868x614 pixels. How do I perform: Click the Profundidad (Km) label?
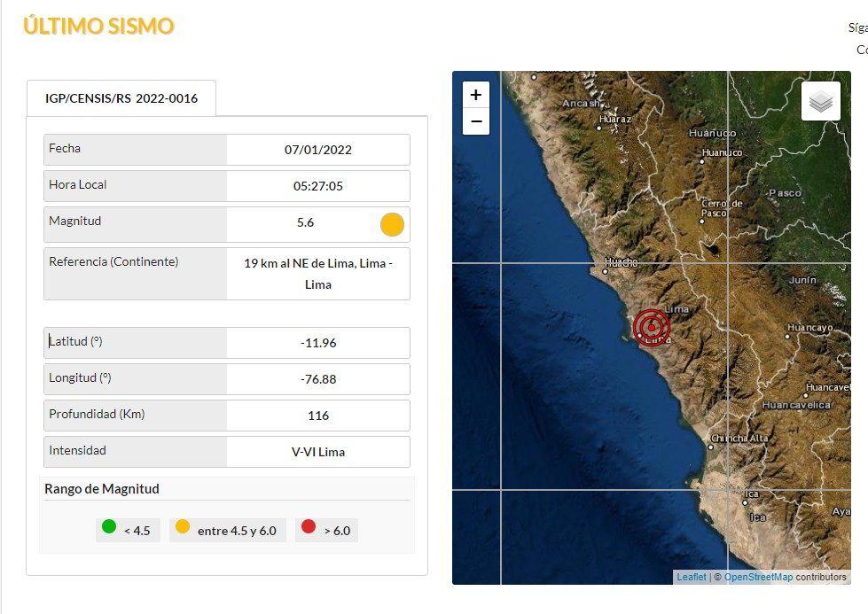point(97,415)
